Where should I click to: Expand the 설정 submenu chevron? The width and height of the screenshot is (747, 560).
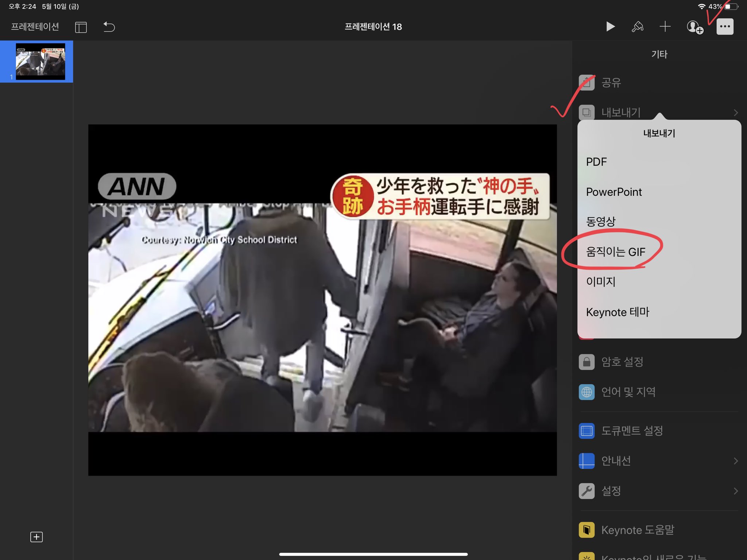tap(736, 491)
